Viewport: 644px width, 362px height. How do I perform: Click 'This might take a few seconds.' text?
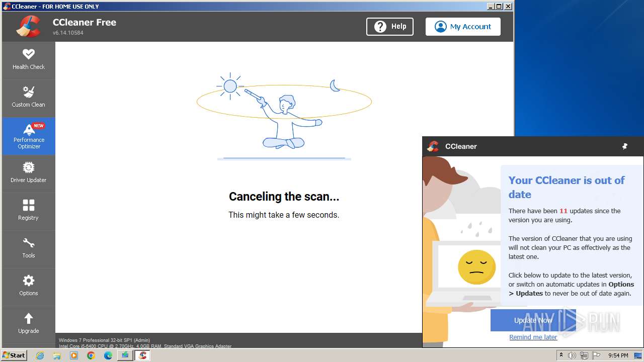coord(284,215)
